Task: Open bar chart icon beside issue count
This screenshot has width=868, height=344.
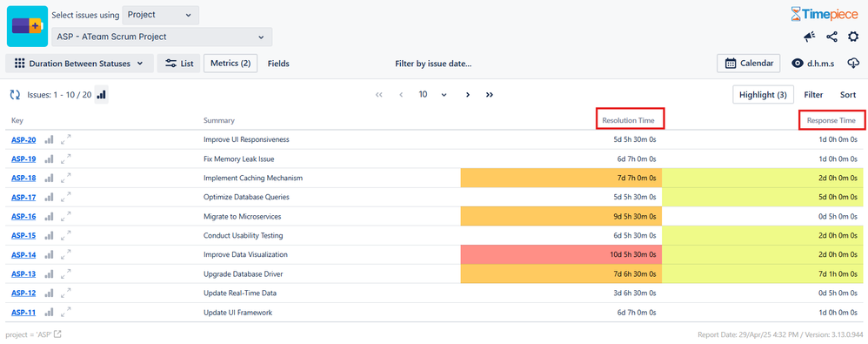Action: (x=101, y=95)
